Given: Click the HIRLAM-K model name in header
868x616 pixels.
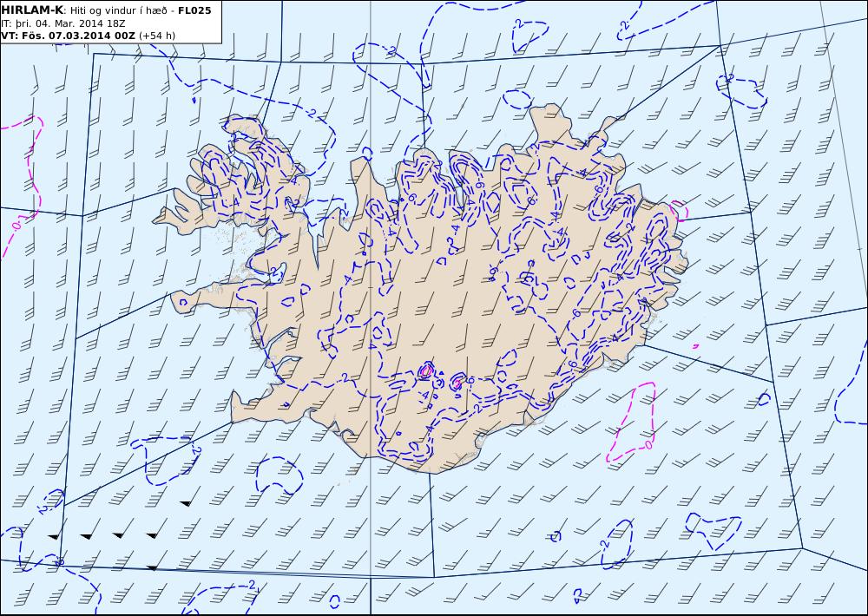Looking at the screenshot, I should click(32, 10).
